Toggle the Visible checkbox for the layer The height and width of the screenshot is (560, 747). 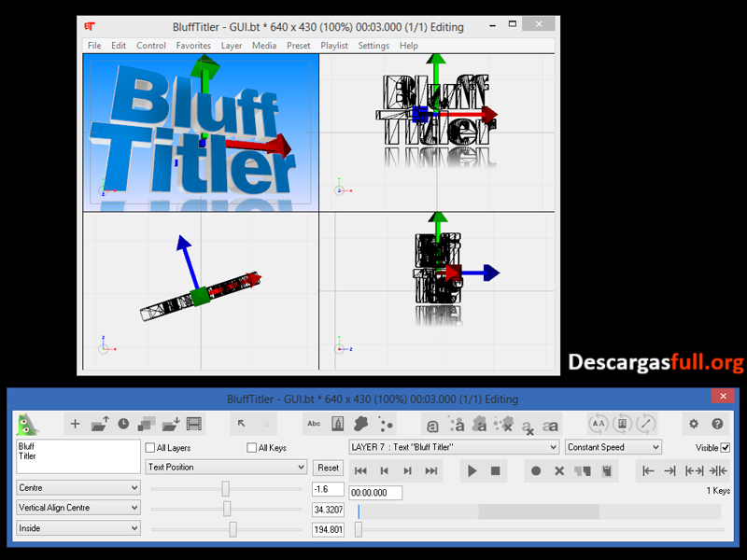[x=723, y=447]
